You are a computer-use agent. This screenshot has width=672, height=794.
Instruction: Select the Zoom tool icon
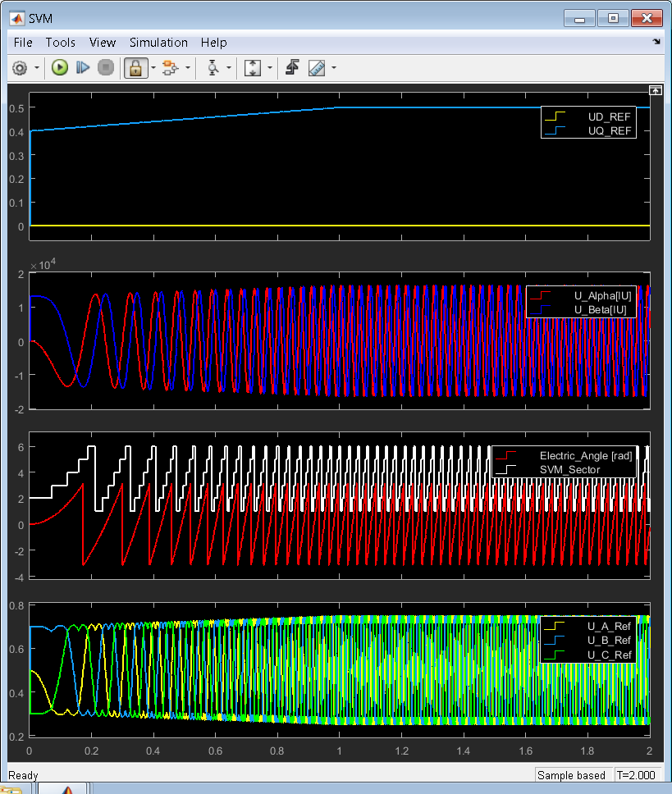pyautogui.click(x=213, y=68)
